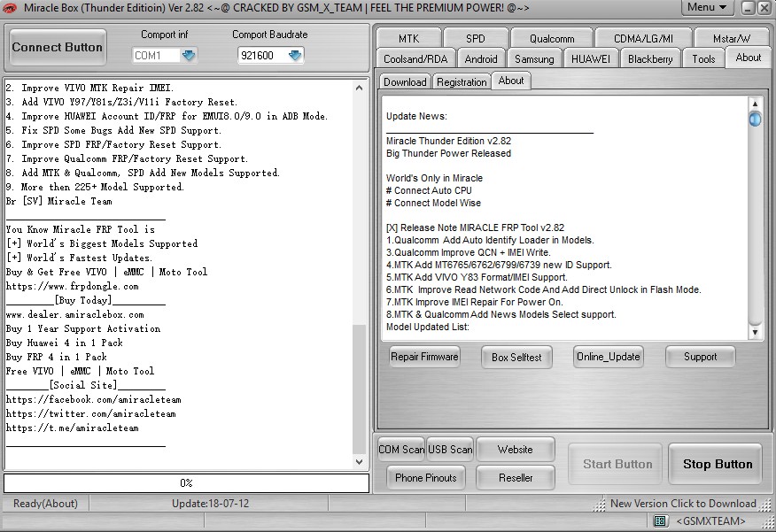This screenshot has height=532, width=776.
Task: Click the Ready(About) status text
Action: [45, 504]
